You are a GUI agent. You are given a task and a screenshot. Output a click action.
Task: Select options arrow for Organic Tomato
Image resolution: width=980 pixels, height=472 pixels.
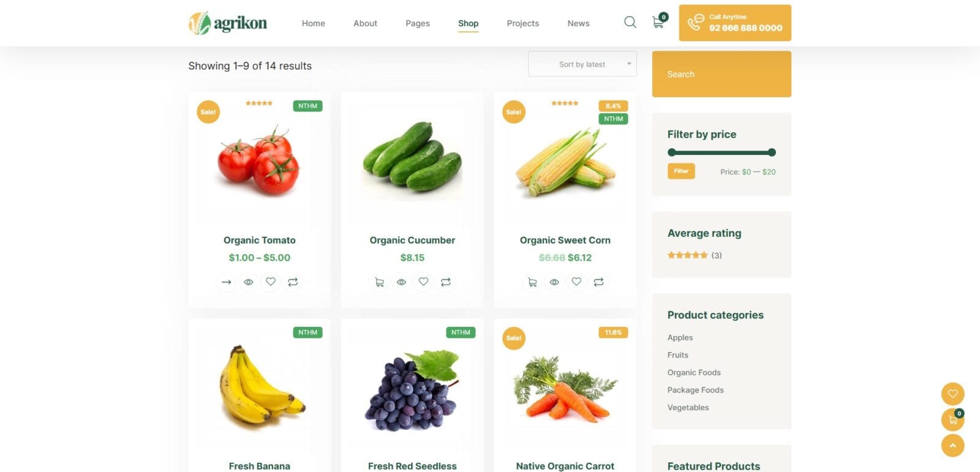click(x=226, y=282)
